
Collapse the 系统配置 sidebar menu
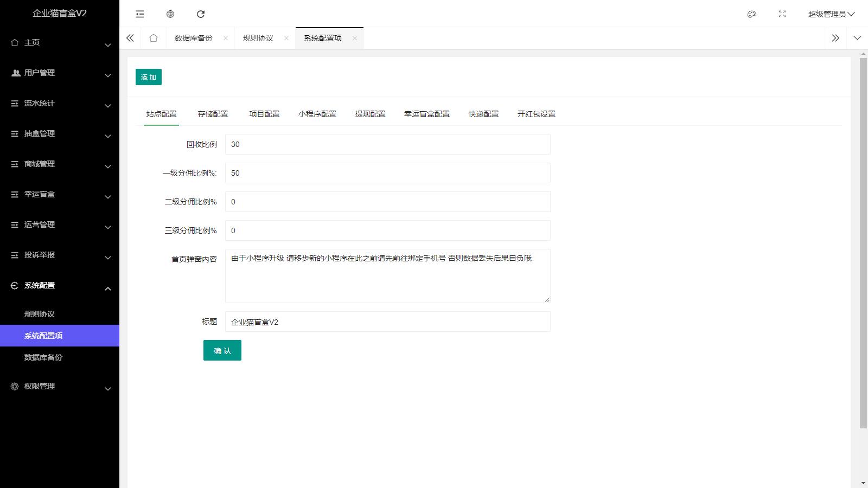coord(60,285)
